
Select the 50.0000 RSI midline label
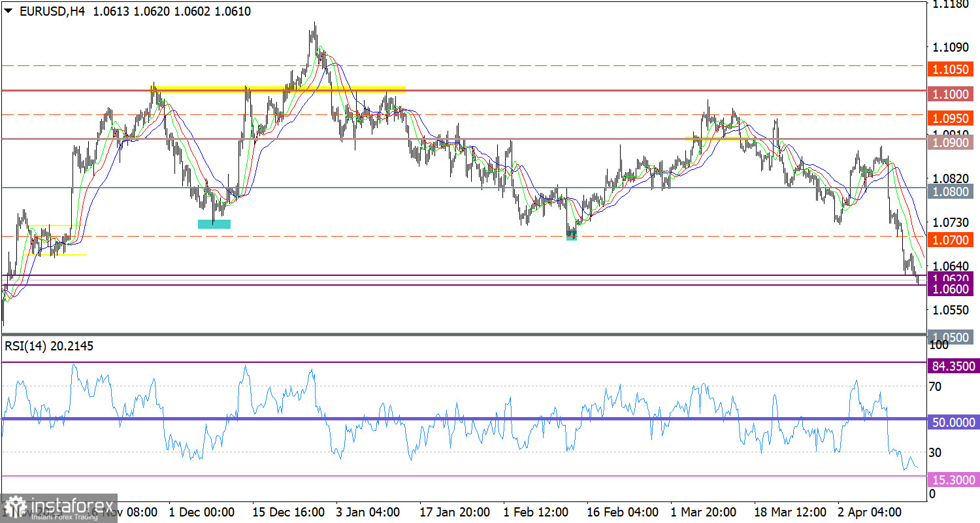coord(953,422)
